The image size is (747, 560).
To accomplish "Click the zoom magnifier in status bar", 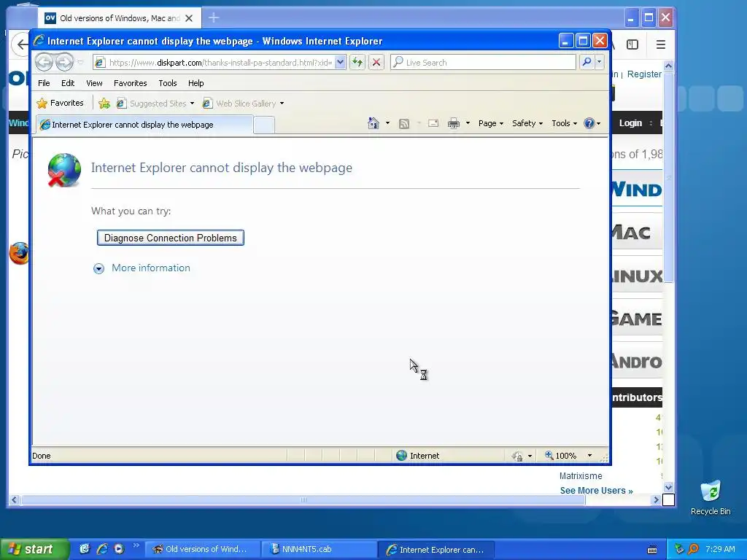I will [x=549, y=455].
